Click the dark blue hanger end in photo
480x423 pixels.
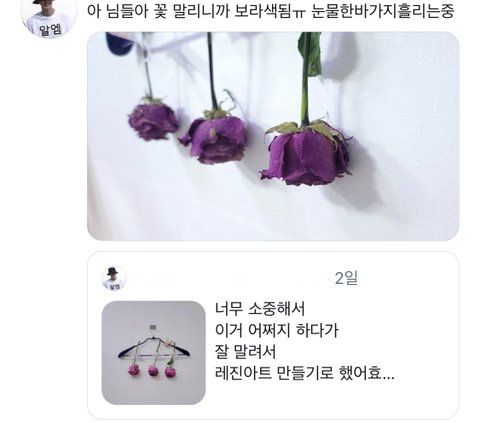click(x=118, y=43)
